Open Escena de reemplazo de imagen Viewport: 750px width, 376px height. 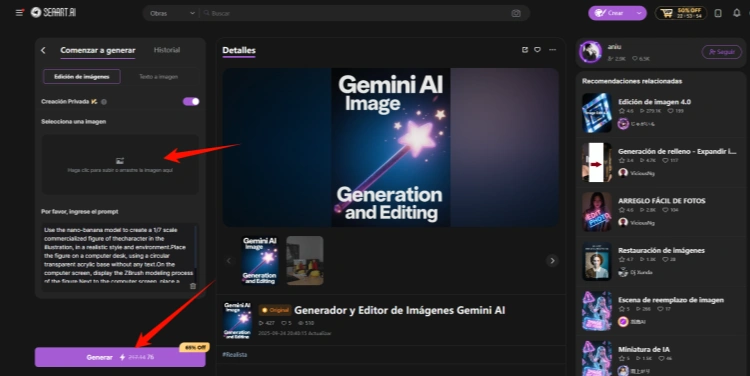pos(660,311)
